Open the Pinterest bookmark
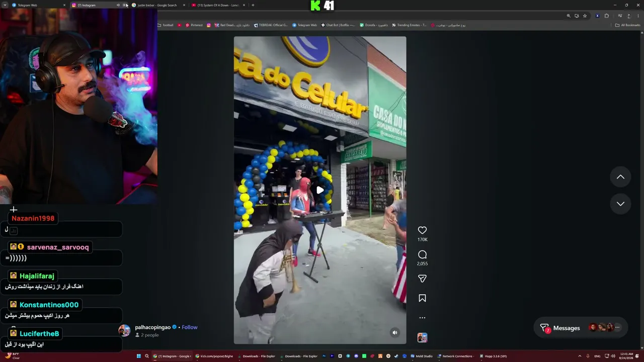This screenshot has width=644, height=362. (x=194, y=25)
